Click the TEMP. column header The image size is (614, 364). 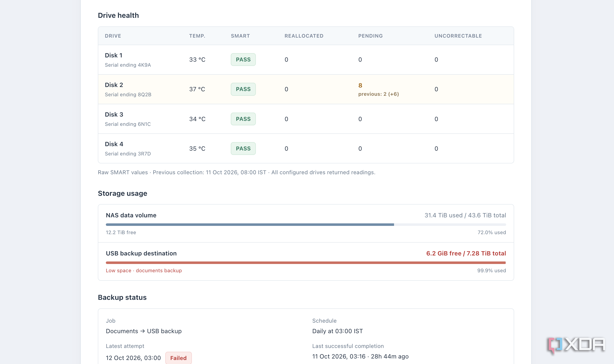pos(197,36)
